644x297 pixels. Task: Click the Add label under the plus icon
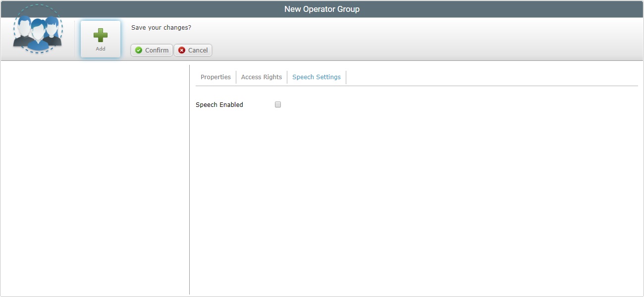[100, 49]
